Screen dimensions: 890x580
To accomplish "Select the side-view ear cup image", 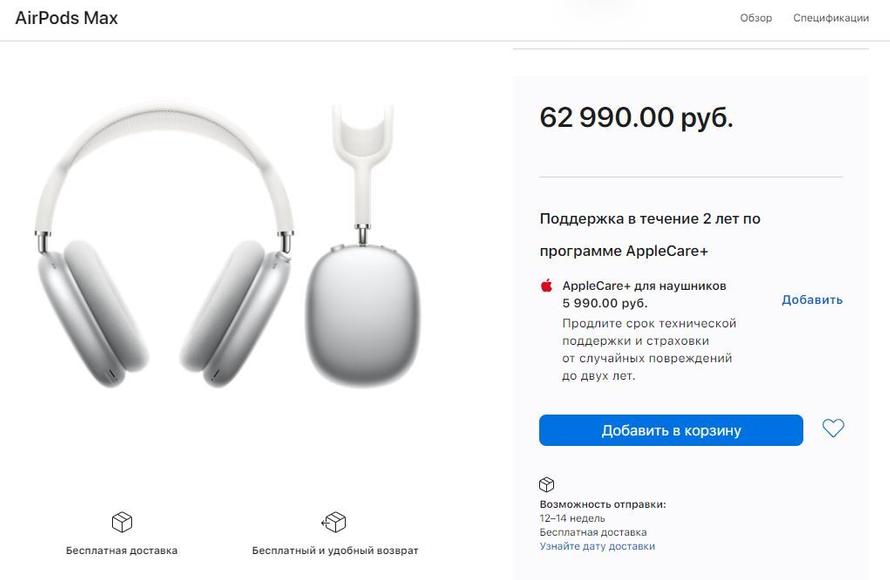I will coord(363,245).
